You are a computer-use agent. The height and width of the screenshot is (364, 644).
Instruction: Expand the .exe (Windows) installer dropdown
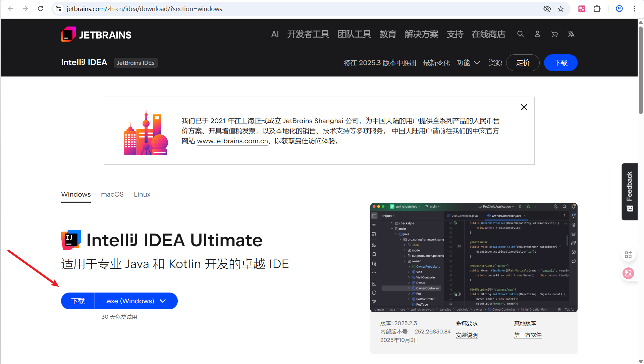136,301
